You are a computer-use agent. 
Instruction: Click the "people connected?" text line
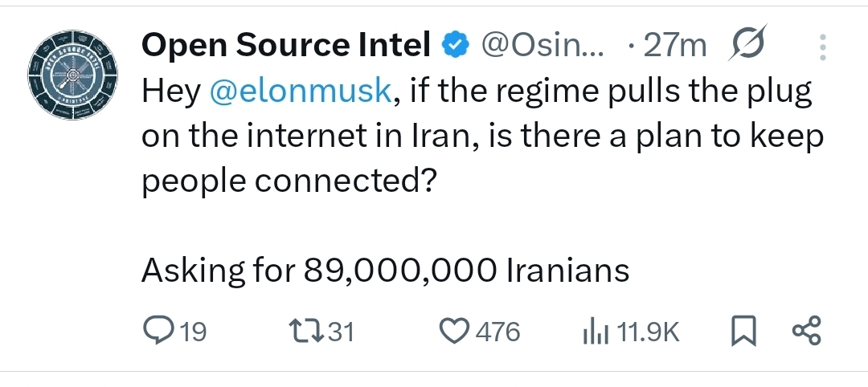[x=289, y=182]
